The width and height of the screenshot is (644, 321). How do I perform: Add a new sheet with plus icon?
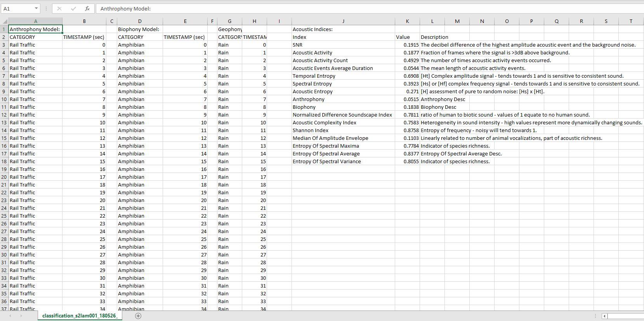(138, 316)
